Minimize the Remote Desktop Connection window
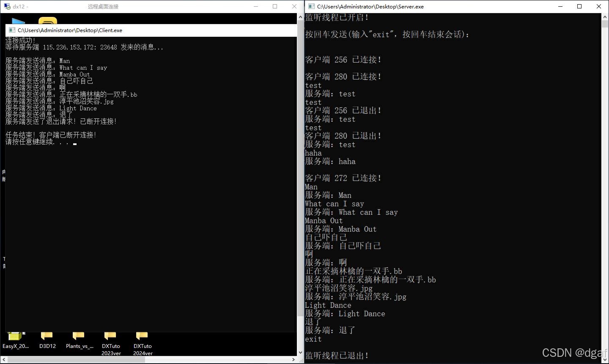 click(256, 6)
